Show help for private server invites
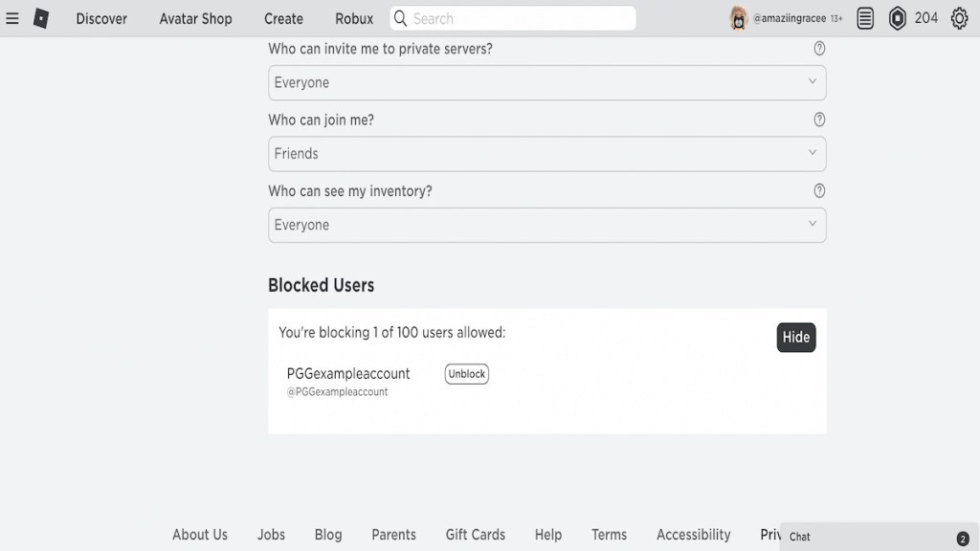The image size is (980, 551). pos(819,48)
